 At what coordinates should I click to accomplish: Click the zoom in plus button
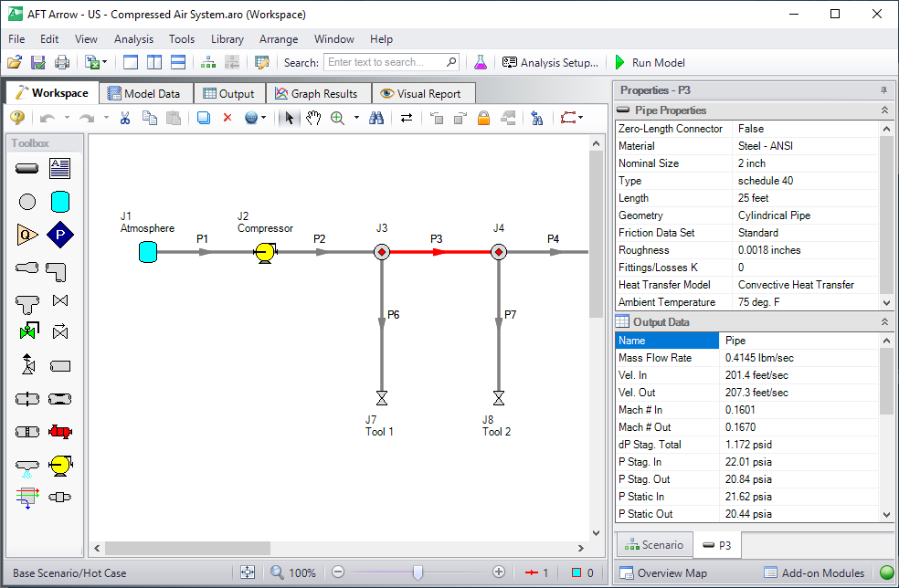click(x=499, y=572)
